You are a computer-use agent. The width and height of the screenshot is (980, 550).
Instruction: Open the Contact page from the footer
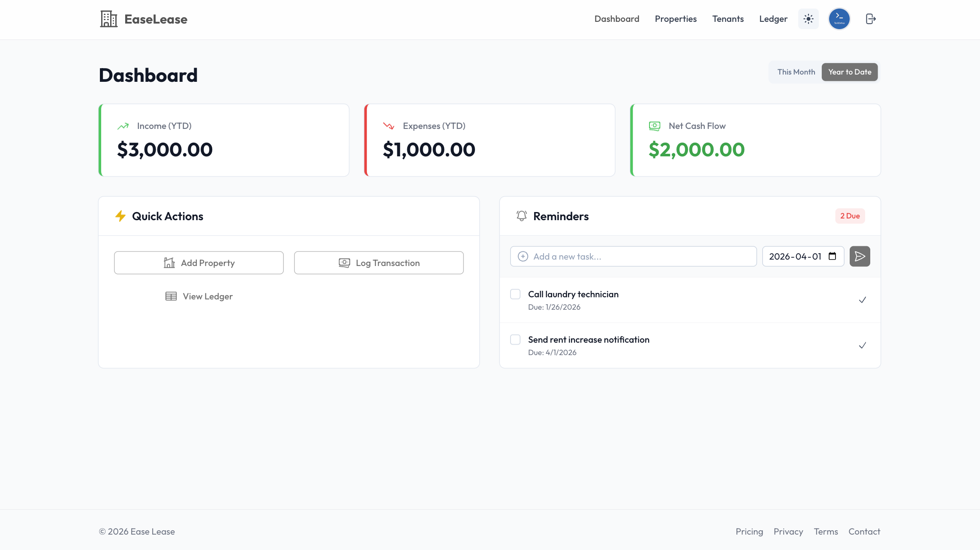pos(864,531)
